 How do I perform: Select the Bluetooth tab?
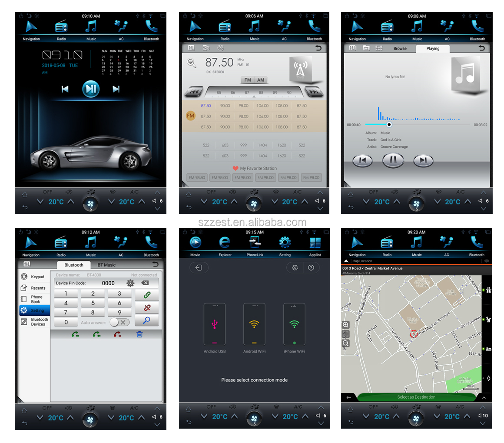coord(73,265)
